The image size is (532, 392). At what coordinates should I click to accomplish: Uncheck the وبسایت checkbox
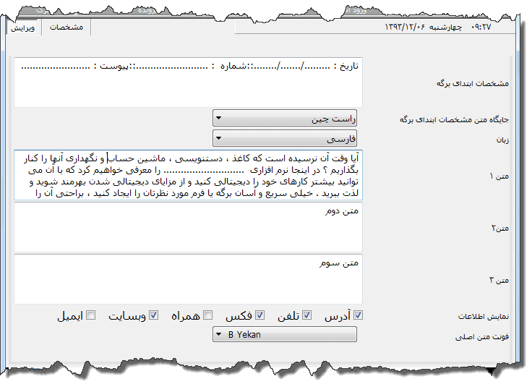[154, 315]
